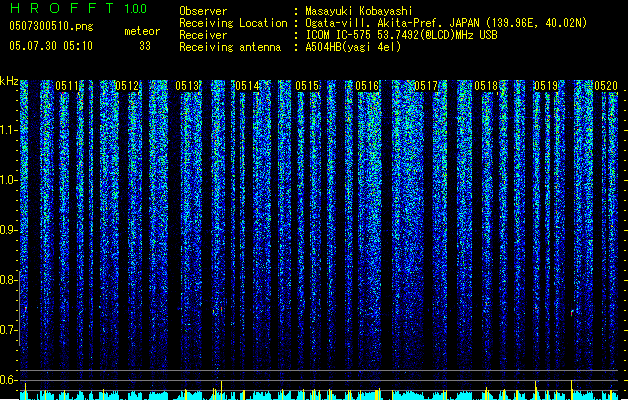Click the 0516 time marker
Image resolution: width=629 pixels, height=400 pixels.
pos(367,86)
